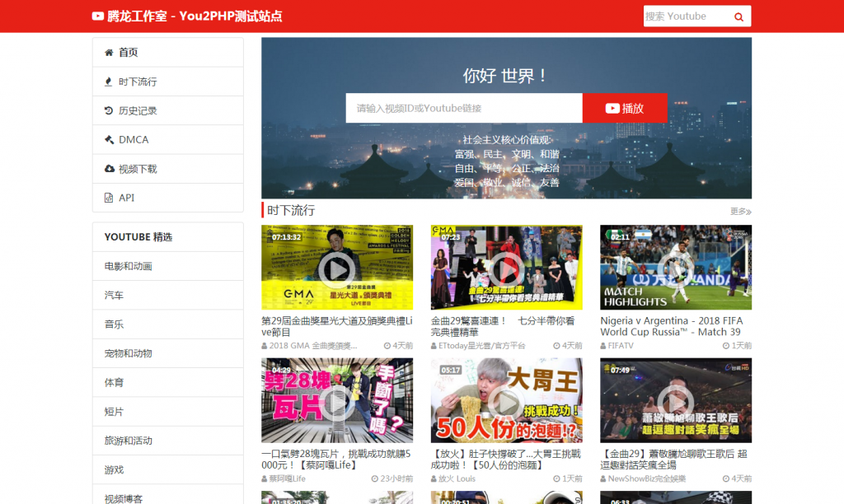Click the home icon beside 首页

(x=108, y=52)
